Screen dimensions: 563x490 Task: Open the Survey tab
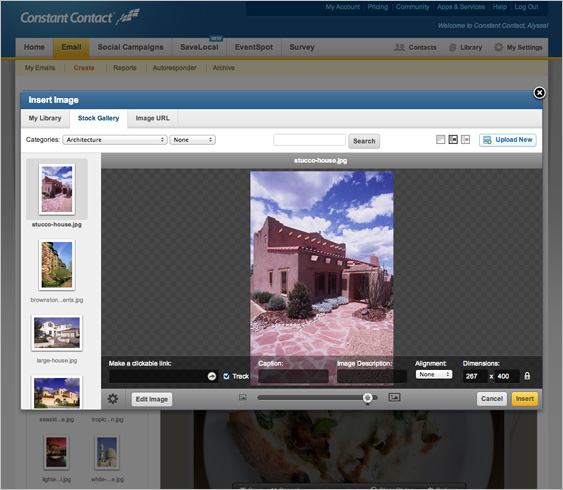click(302, 47)
